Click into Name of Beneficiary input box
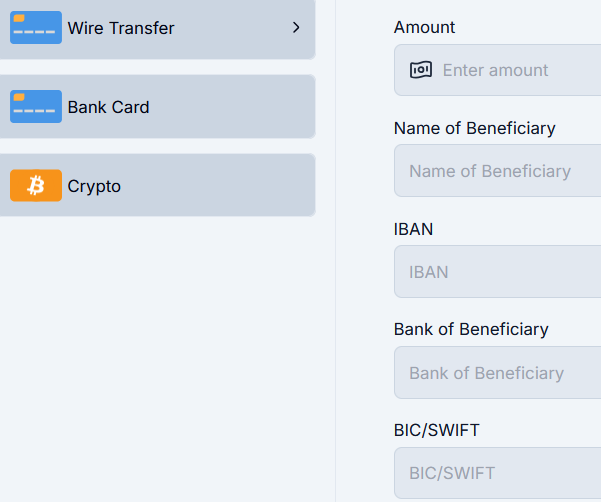The image size is (601, 502). click(500, 171)
